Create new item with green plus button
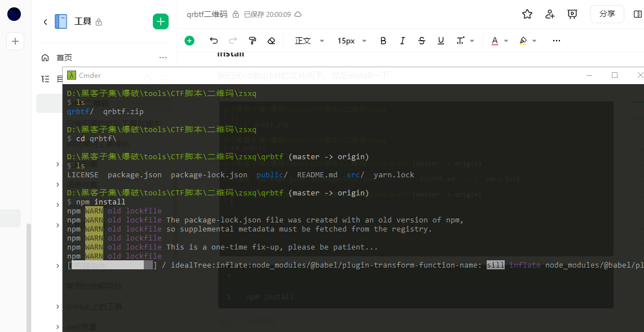This screenshot has width=644, height=332. [x=161, y=21]
